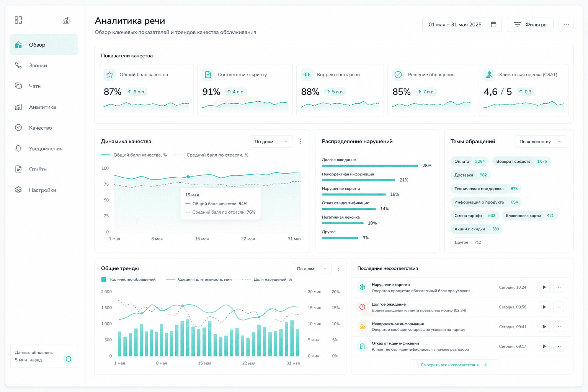The image size is (588, 392).
Task: Select the 15 мая point on quality chart
Action: click(188, 177)
